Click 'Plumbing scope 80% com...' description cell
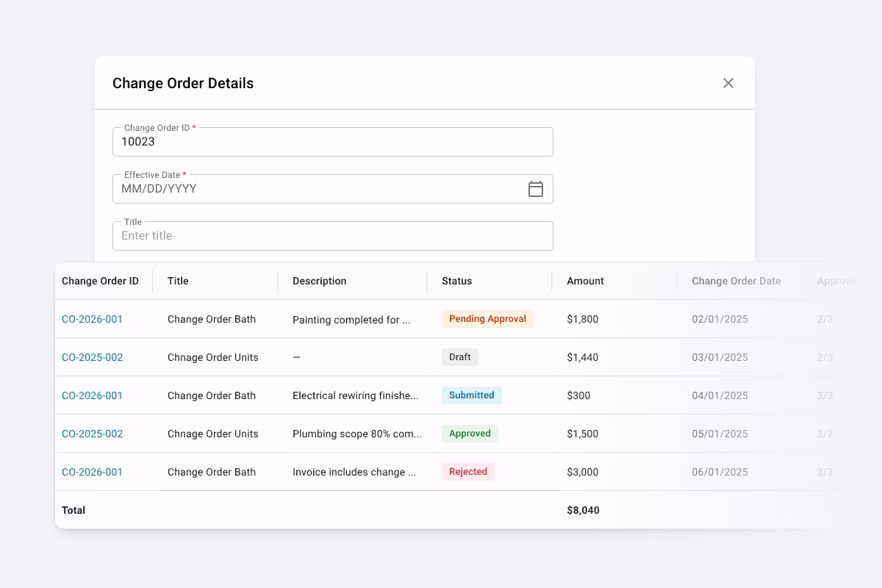882x588 pixels. click(357, 434)
